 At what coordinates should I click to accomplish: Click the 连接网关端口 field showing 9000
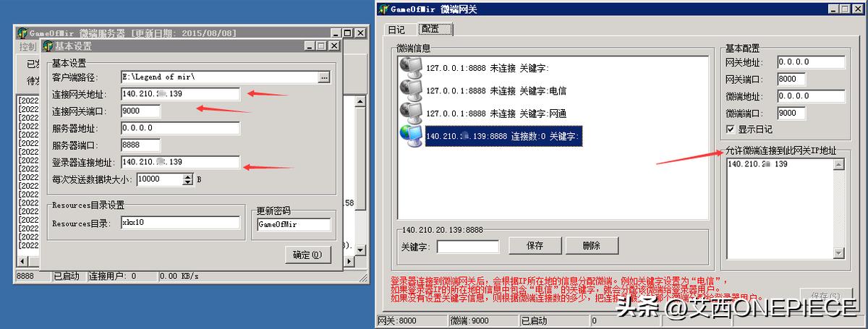tap(140, 111)
